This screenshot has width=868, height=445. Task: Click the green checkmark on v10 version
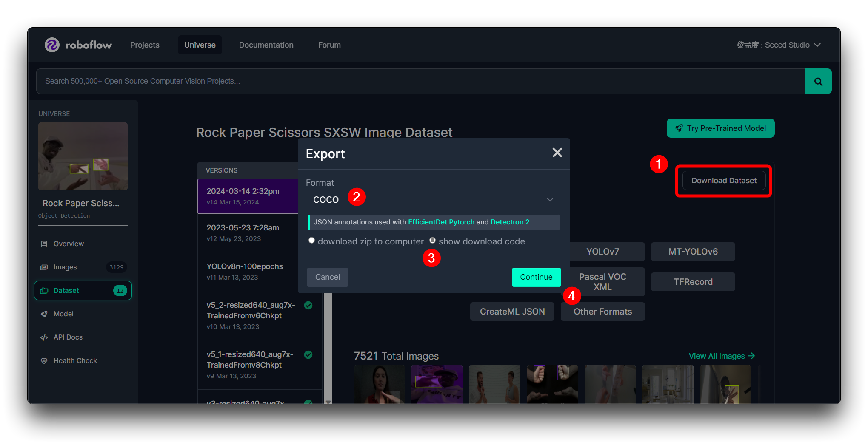point(308,305)
